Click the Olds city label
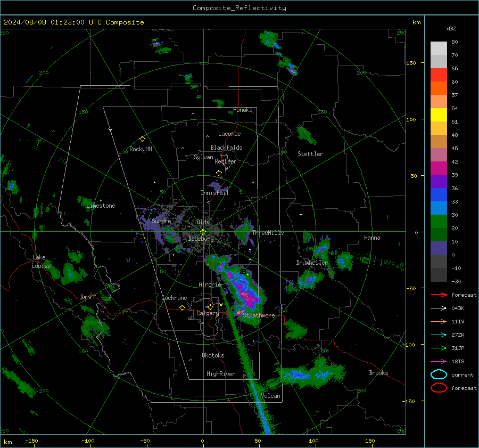The image size is (479, 448). click(x=203, y=222)
